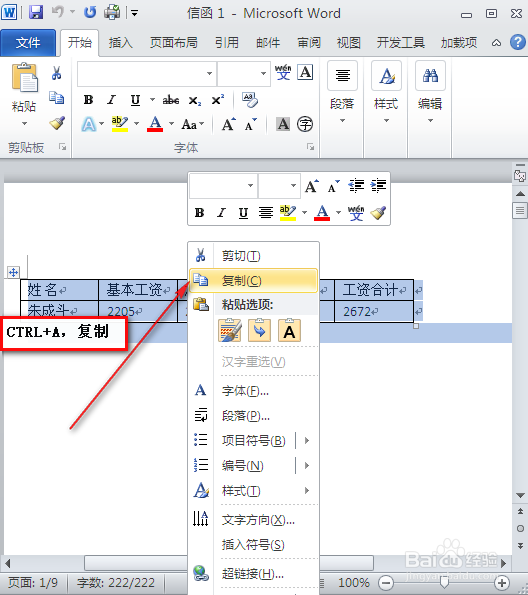Click the Shrink Font icon in ribbon
528x595 pixels.
click(251, 124)
